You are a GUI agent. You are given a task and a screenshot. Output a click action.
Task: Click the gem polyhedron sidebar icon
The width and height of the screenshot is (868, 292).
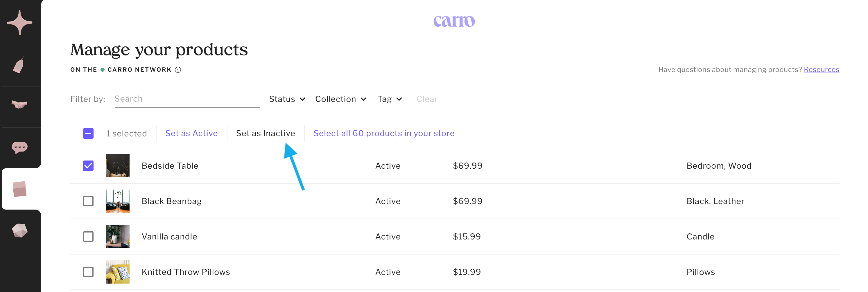19,230
